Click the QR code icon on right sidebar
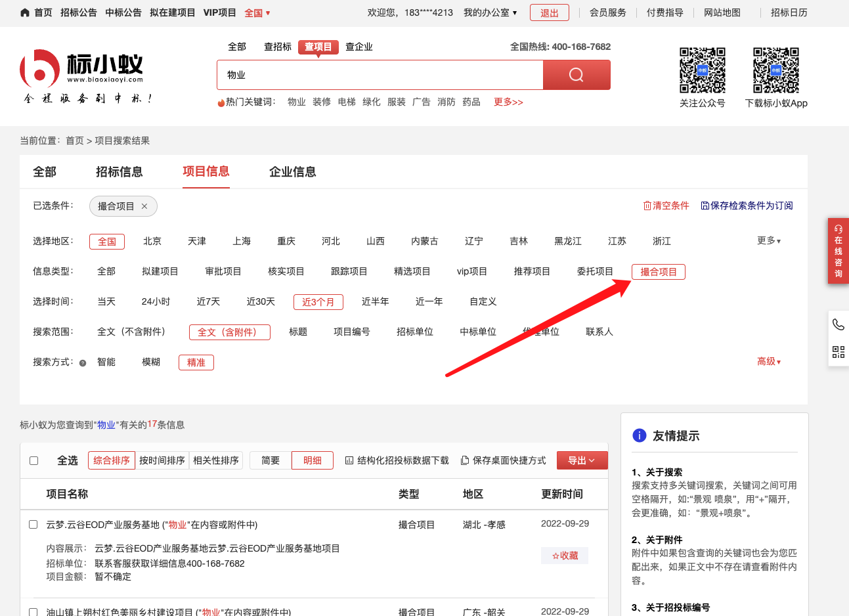Image resolution: width=849 pixels, height=616 pixels. click(838, 352)
